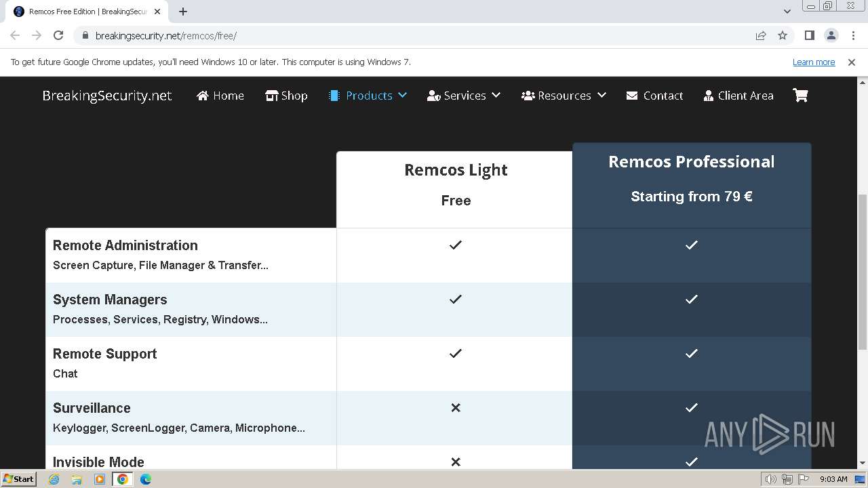The height and width of the screenshot is (488, 868).
Task: Open the Chrome profile avatar
Action: [x=831, y=36]
